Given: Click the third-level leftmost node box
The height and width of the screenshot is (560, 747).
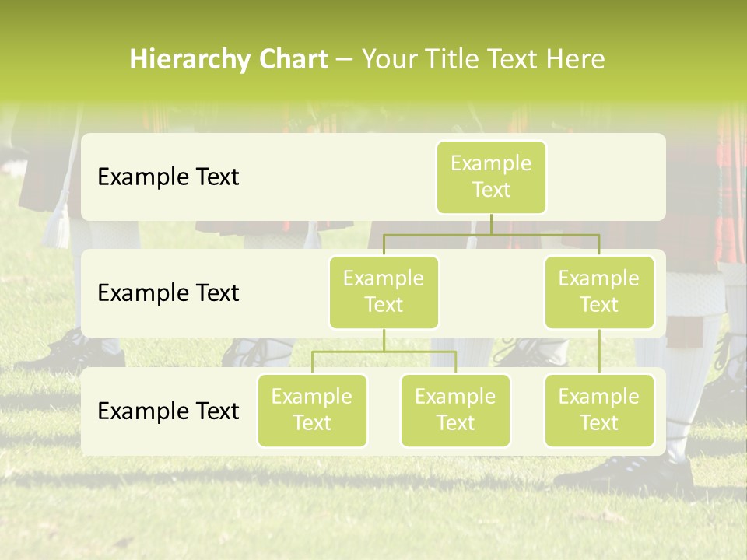Looking at the screenshot, I should click(x=312, y=410).
